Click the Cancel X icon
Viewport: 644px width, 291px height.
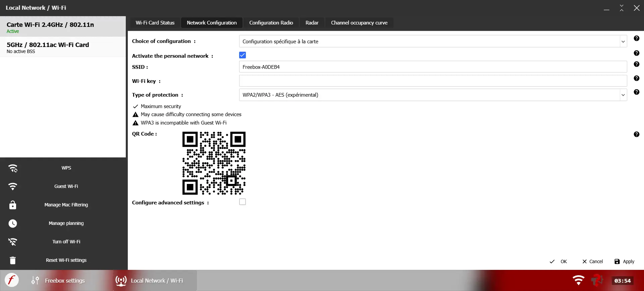[x=585, y=261]
